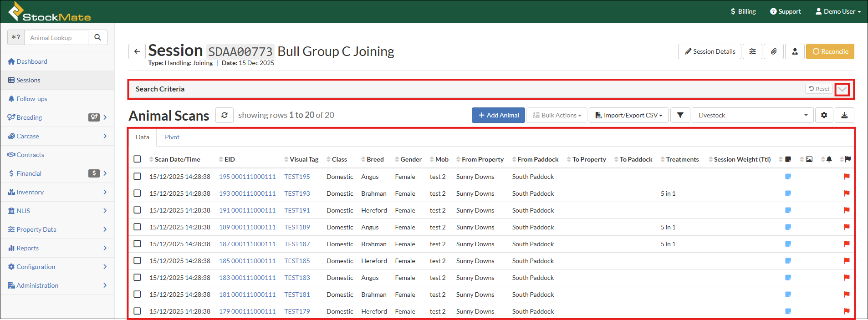
Task: Click the red flag for TEST181 row
Action: [x=847, y=295]
